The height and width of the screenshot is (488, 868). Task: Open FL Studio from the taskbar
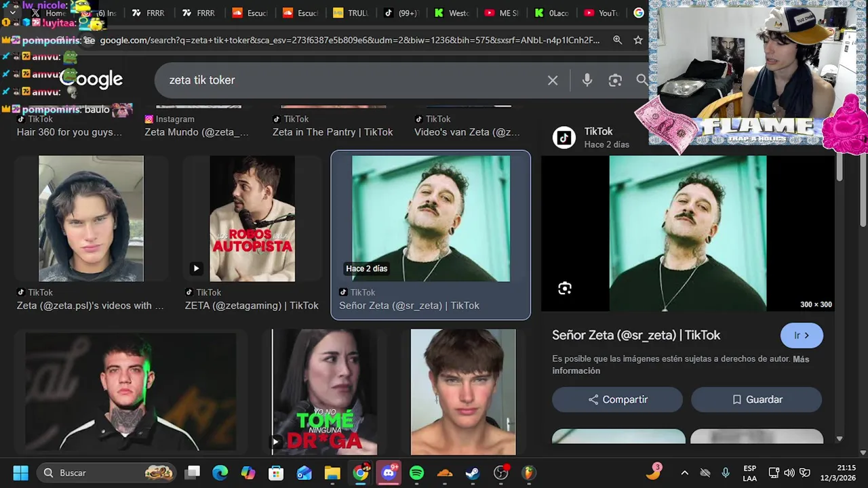[x=528, y=472]
